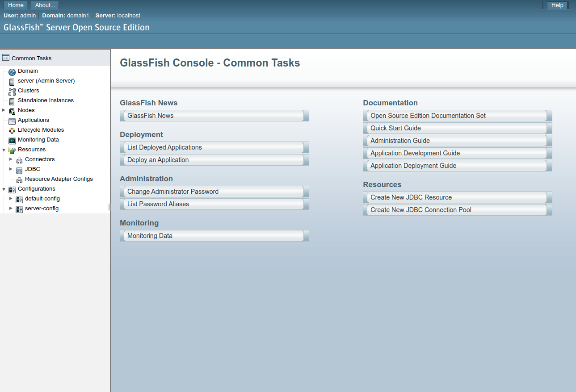Click the server-config icon
This screenshot has height=392, width=576.
click(19, 209)
